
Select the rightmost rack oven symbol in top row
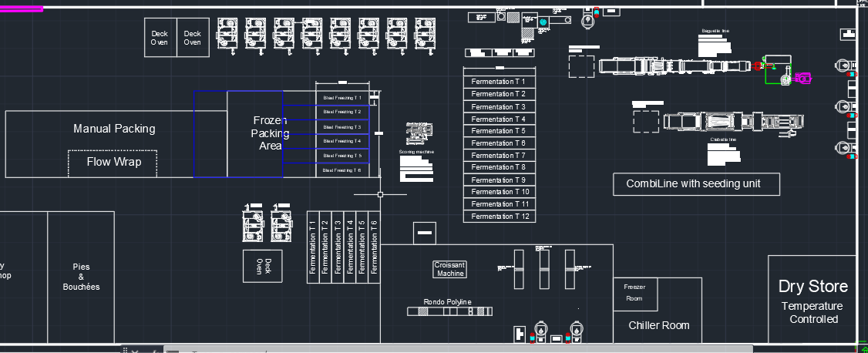coord(426,35)
